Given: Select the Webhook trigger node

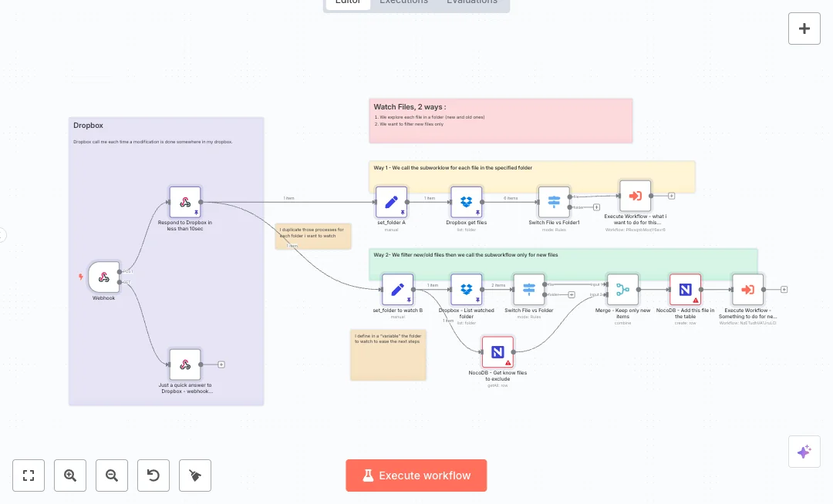Looking at the screenshot, I should (104, 276).
